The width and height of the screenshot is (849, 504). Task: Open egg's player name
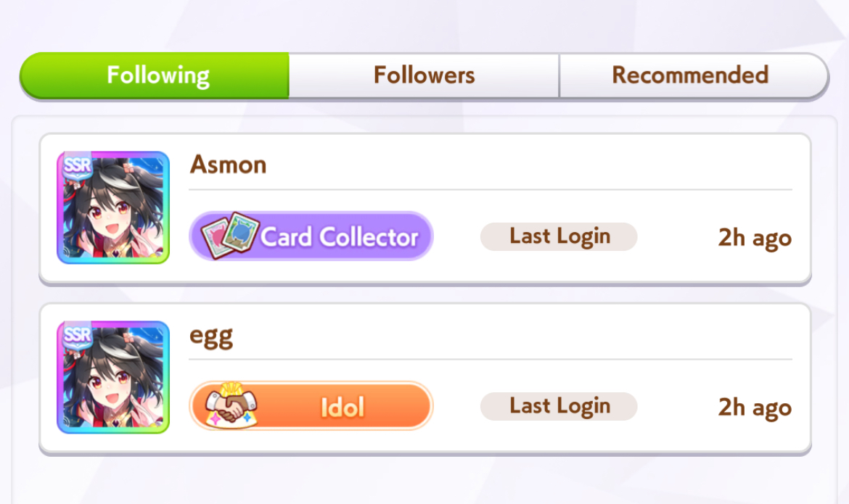click(211, 336)
